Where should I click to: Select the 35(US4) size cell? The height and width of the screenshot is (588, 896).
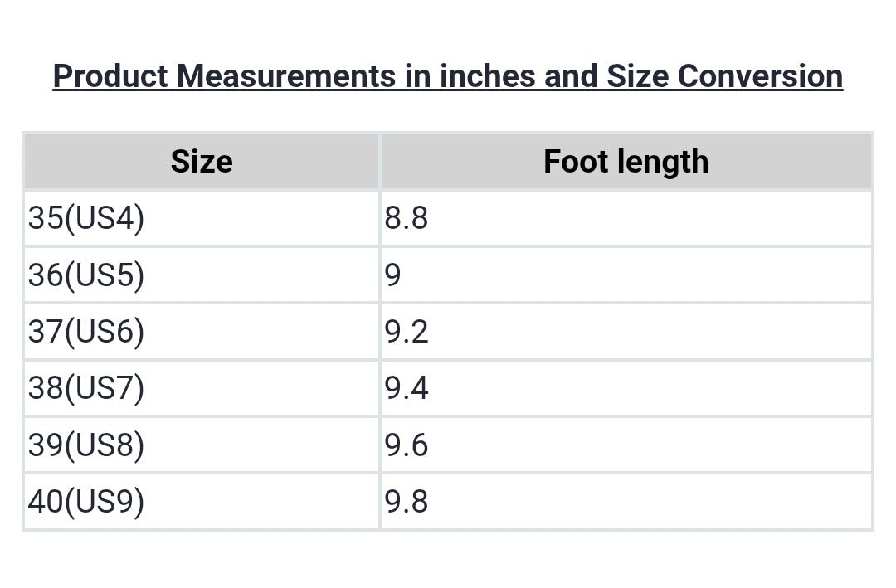pos(86,218)
